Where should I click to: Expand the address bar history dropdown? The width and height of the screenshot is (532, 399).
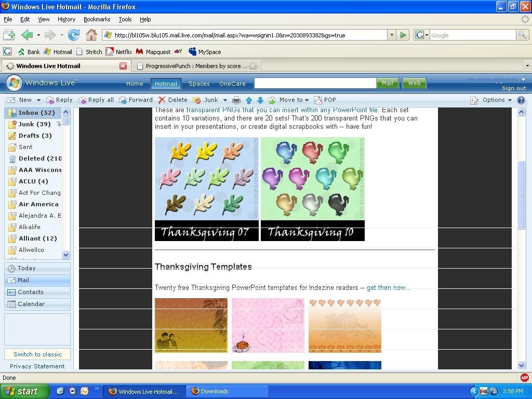click(392, 35)
